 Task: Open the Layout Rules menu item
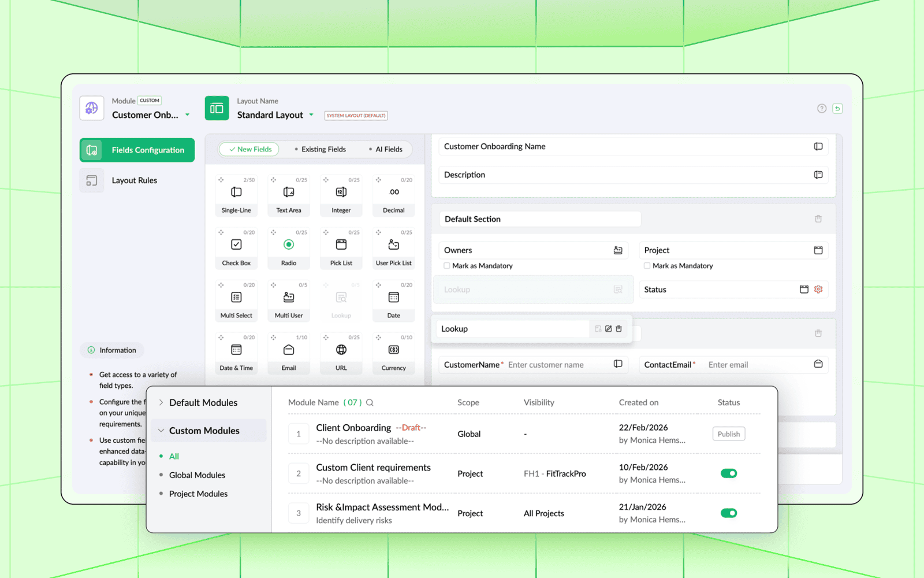point(134,180)
